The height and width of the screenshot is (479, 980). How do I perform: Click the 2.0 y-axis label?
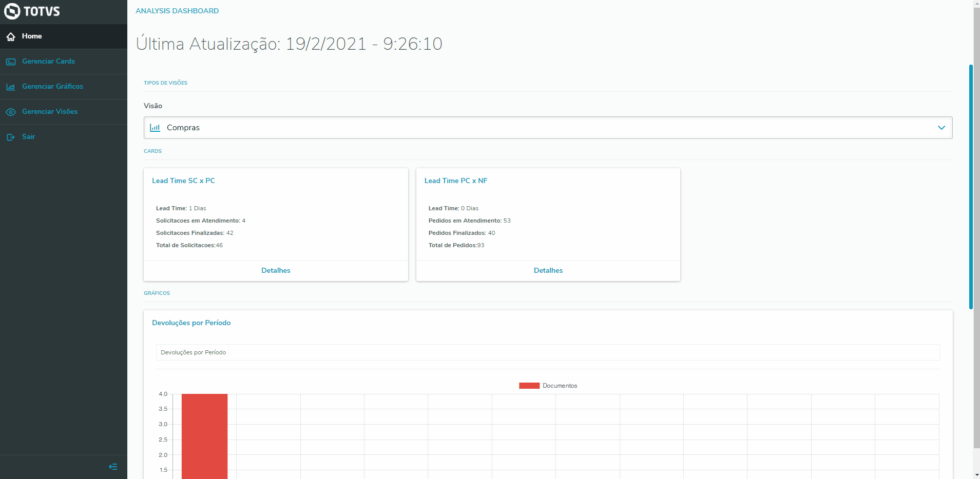coord(163,455)
